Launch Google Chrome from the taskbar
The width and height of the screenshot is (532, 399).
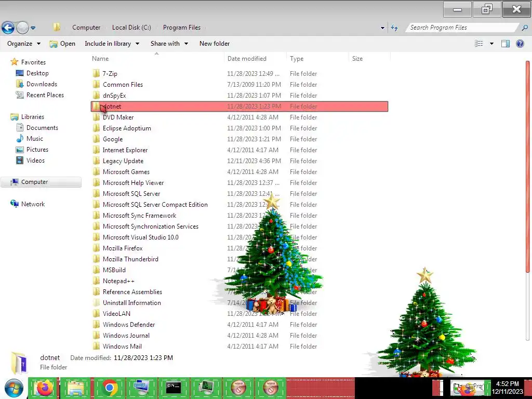[110, 388]
